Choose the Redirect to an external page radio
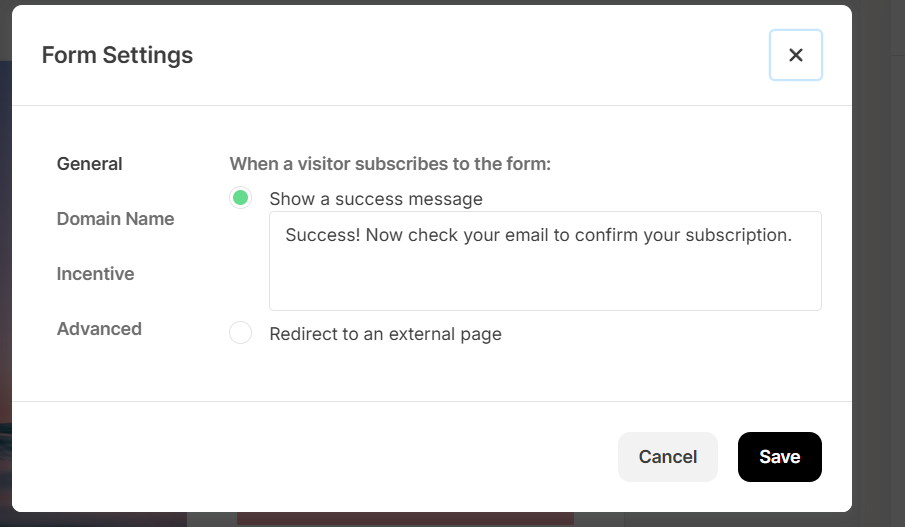Viewport: 905px width, 527px height. [240, 333]
